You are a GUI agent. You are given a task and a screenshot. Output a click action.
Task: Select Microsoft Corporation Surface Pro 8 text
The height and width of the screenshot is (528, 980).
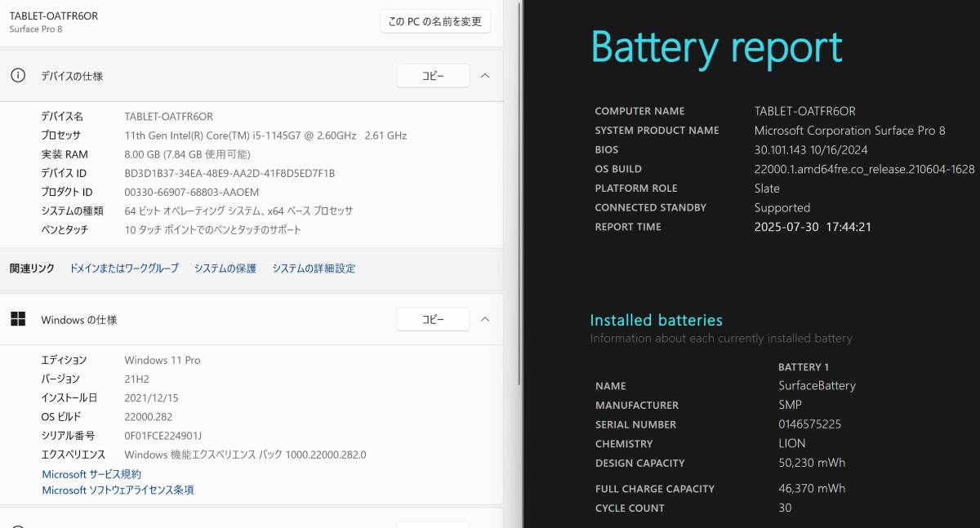pos(850,131)
